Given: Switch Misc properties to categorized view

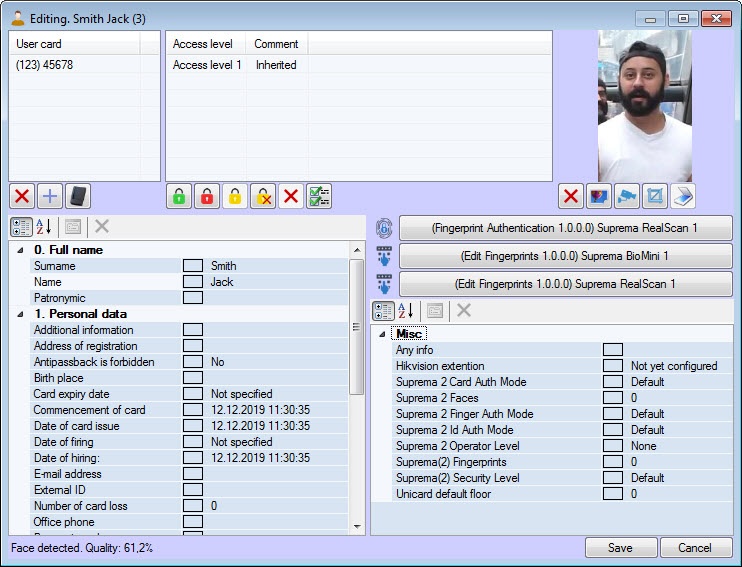Looking at the screenshot, I should 383,311.
